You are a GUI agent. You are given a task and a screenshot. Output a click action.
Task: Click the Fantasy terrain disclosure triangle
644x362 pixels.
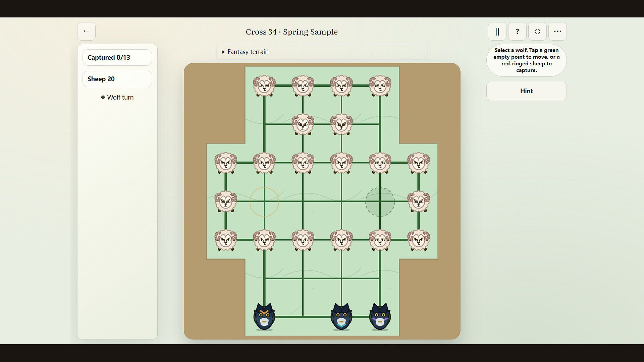pyautogui.click(x=223, y=52)
